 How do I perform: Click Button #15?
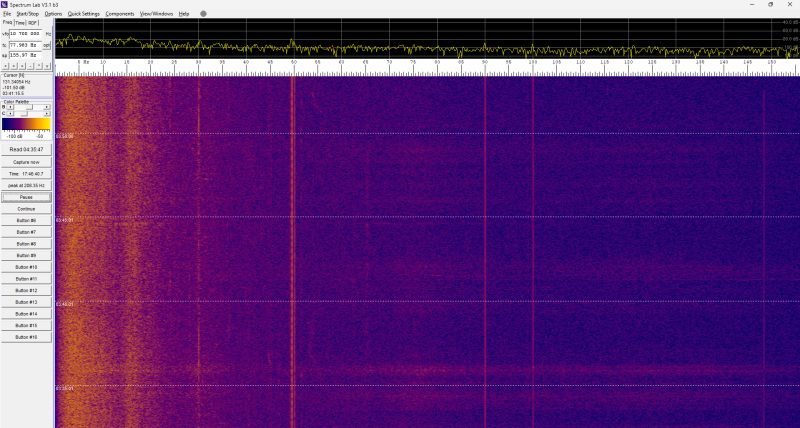pos(26,325)
